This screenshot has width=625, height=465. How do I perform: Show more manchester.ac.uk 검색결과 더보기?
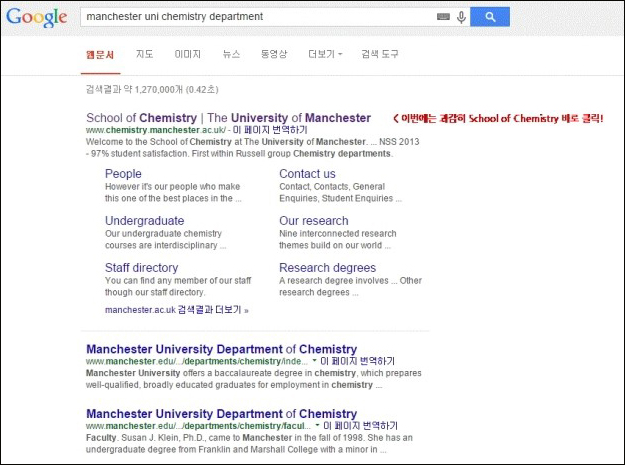click(177, 310)
